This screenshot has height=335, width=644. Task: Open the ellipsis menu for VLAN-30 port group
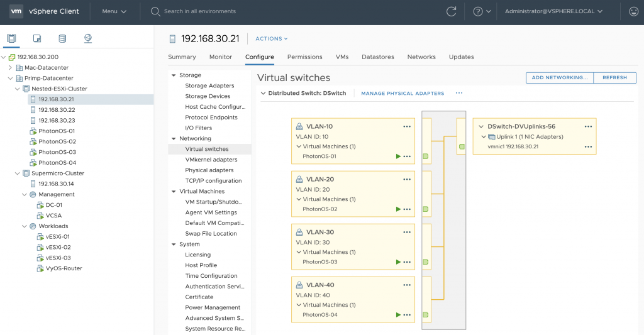pyautogui.click(x=407, y=232)
